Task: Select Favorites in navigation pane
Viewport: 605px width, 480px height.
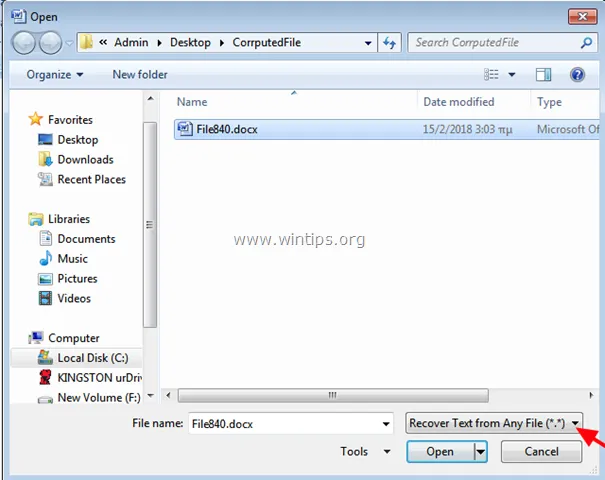Action: pyautogui.click(x=70, y=120)
